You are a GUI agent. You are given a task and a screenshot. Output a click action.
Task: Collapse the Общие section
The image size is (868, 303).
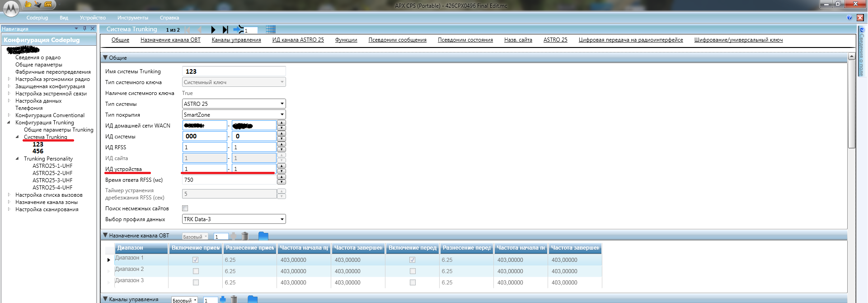[x=105, y=57]
